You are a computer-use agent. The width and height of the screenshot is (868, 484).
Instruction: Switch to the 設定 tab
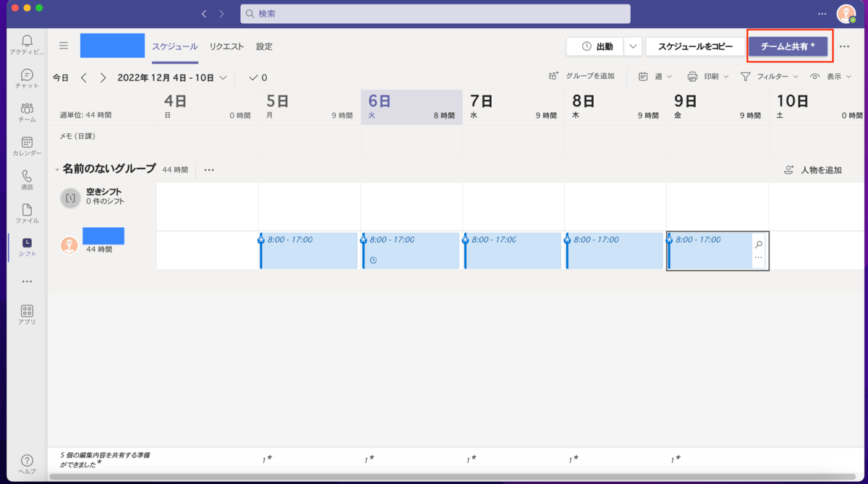(x=264, y=46)
